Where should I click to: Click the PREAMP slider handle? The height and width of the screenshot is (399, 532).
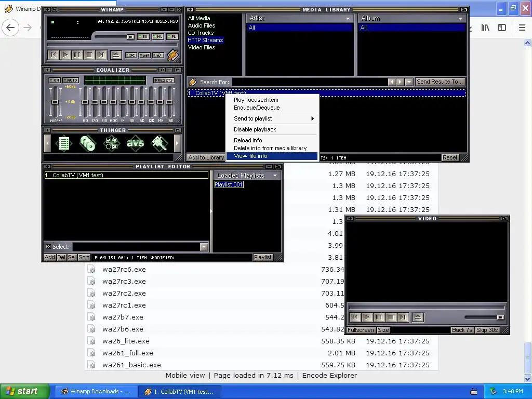(x=55, y=102)
